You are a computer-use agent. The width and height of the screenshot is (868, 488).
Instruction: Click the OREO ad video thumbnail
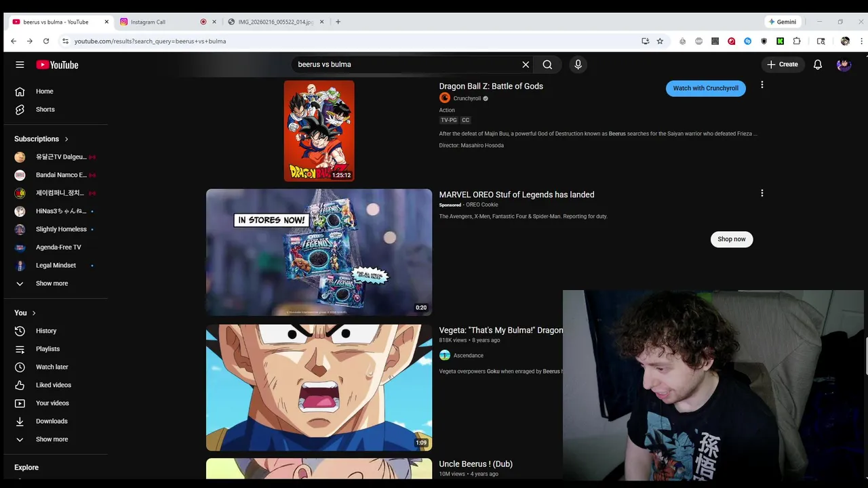[x=319, y=252]
